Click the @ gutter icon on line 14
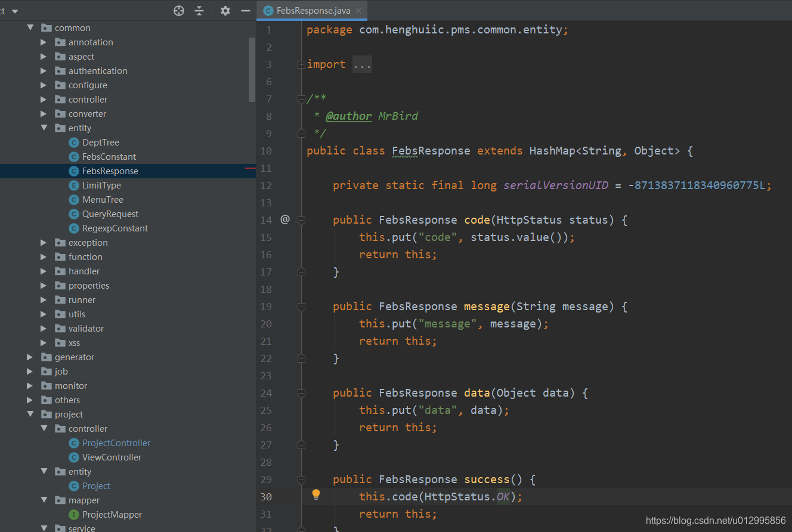The image size is (792, 532). [x=285, y=219]
